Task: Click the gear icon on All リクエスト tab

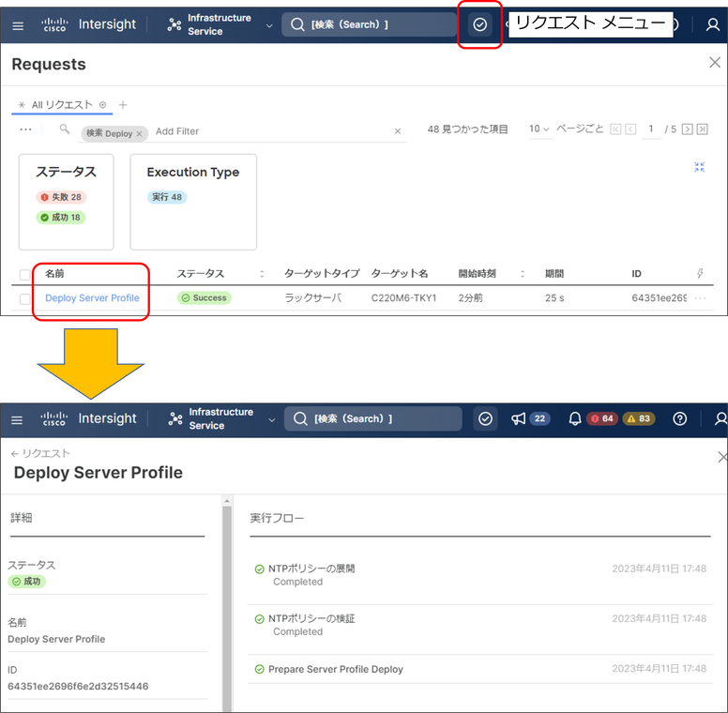Action: pos(102,105)
